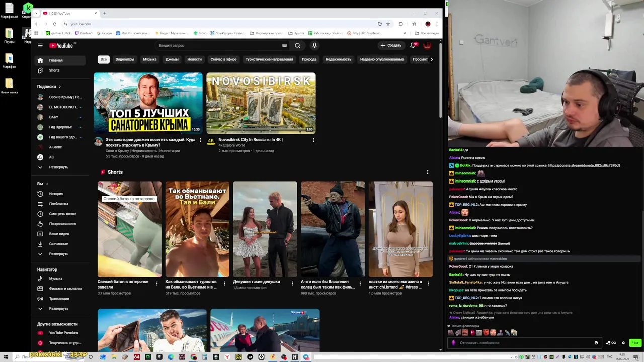
Task: Click the search magnifier button
Action: [297, 45]
